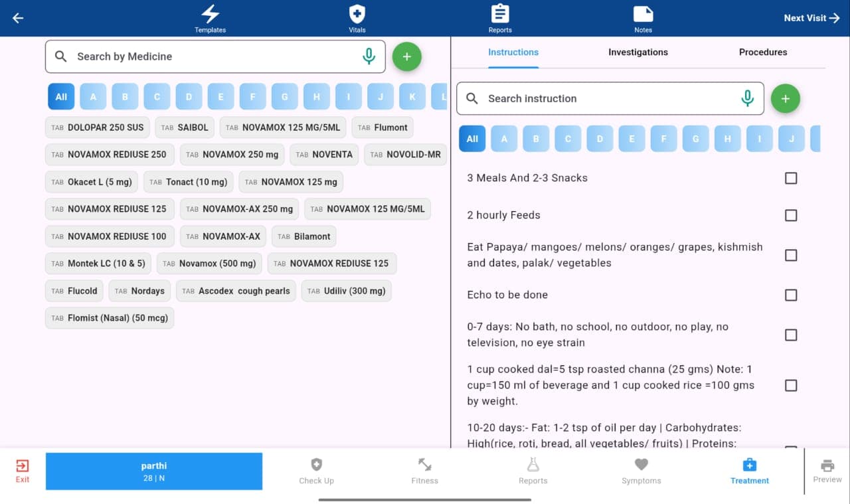The height and width of the screenshot is (504, 850).
Task: Switch to the Procedures tab
Action: 763,52
